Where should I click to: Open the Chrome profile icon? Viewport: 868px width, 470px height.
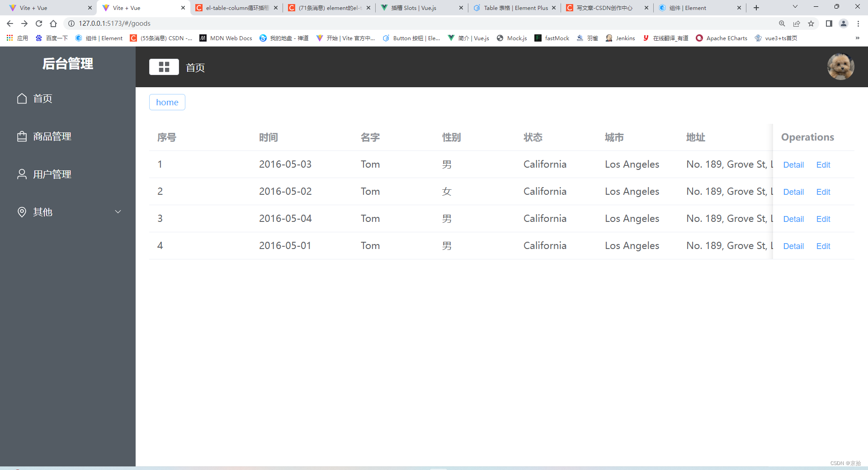coord(844,23)
